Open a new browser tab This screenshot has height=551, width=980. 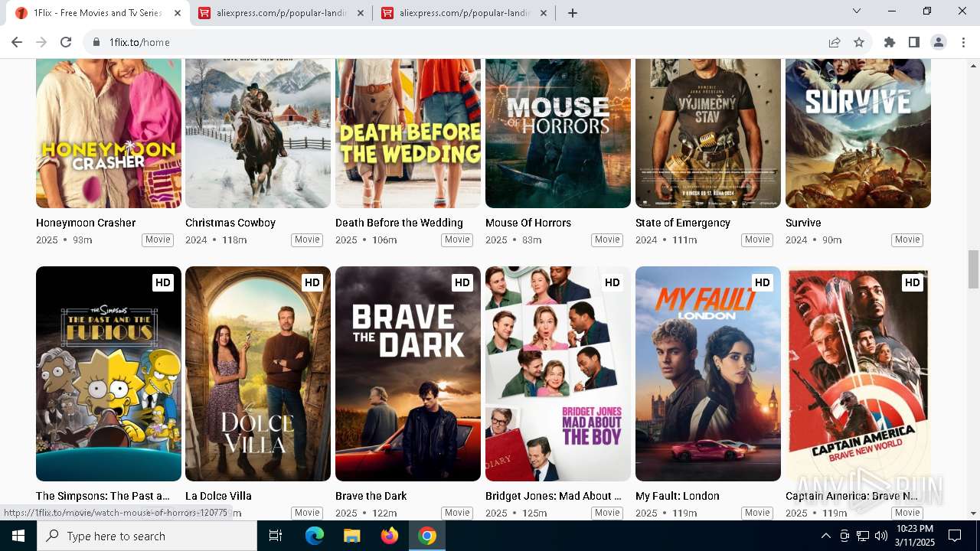pos(573,13)
